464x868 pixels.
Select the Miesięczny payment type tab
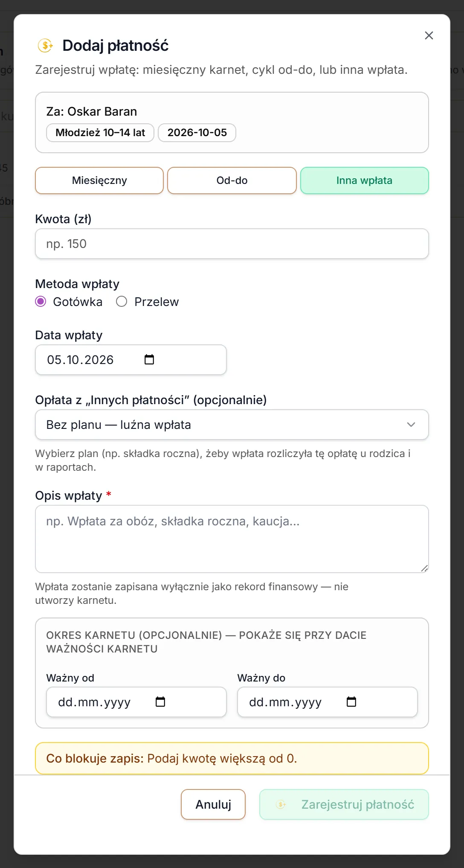[99, 181]
